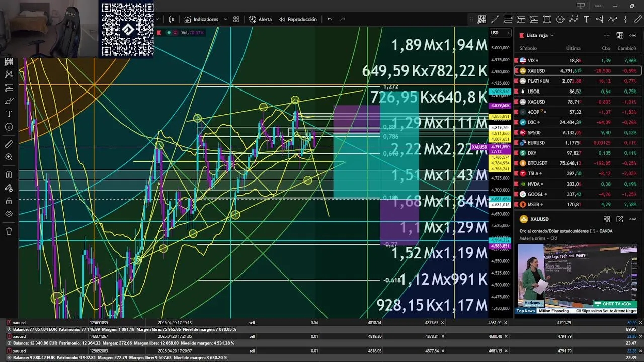Undo the last chart action
This screenshot has height=362, width=644.
[x=330, y=19]
